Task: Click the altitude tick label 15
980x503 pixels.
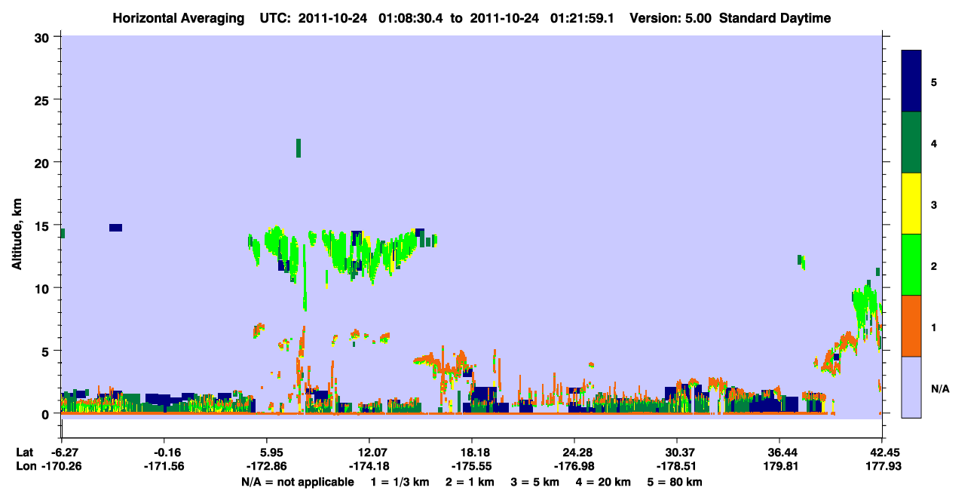Action: 44,225
